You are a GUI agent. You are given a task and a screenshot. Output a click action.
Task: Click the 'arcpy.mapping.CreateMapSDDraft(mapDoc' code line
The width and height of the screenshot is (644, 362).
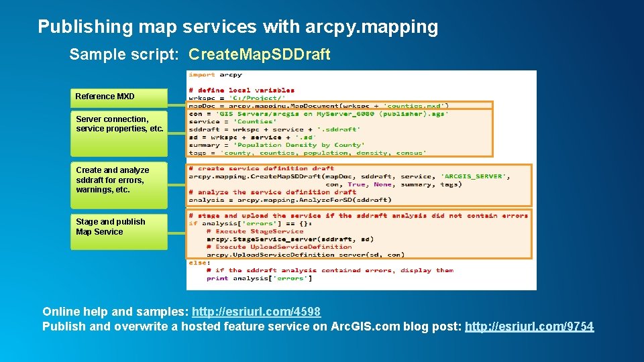[x=350, y=176]
